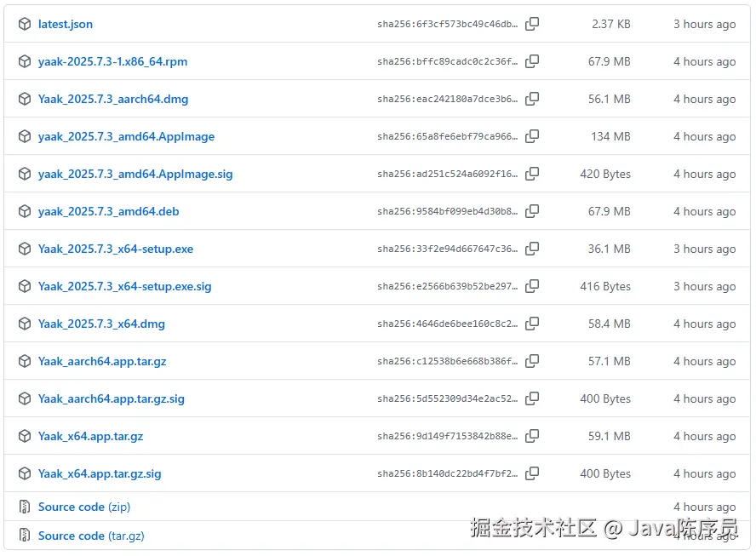
Task: Copy hash of yaak_2025.7.3_amd64.AppImage.sig
Action: 532,174
